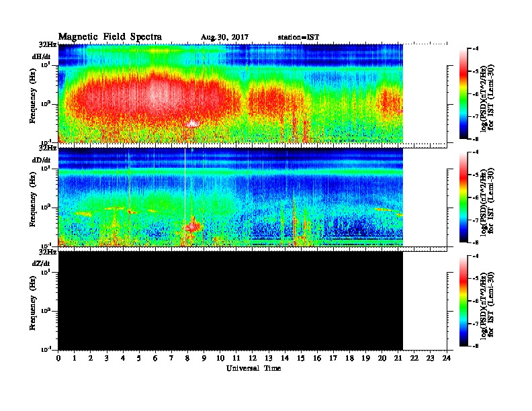Screen dimensions: 532x411
Task: Click the 'station=IST' label
Action: 298,38
